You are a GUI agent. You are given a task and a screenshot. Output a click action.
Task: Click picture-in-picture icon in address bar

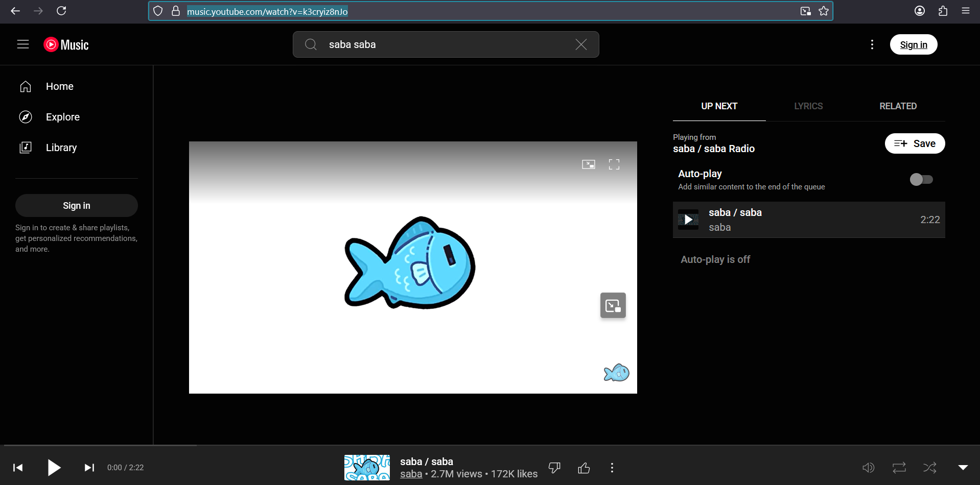(x=806, y=11)
